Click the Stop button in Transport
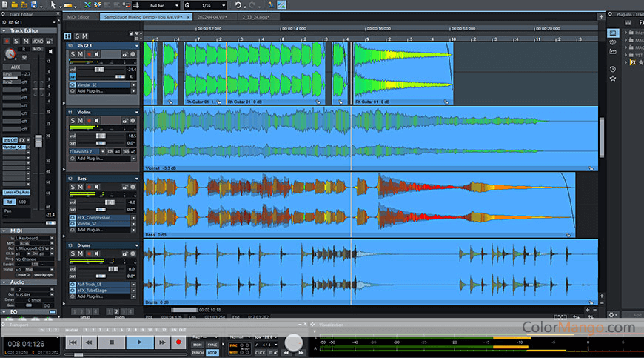 coord(112,342)
